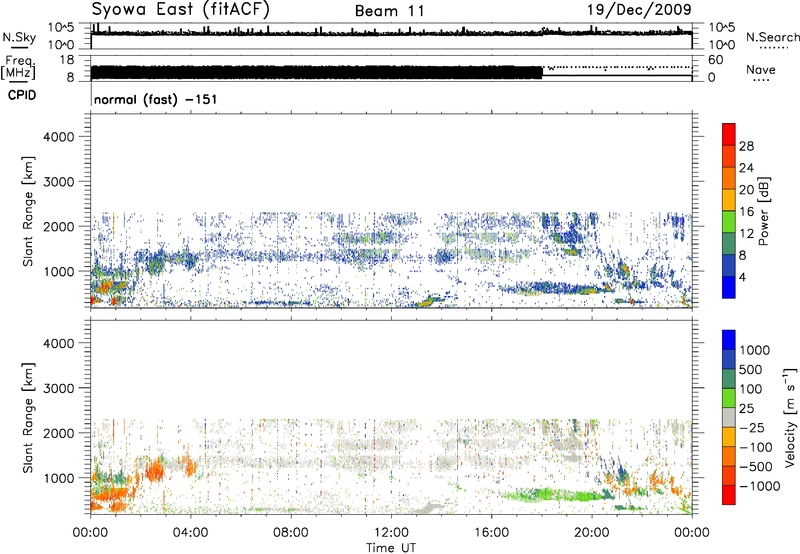The image size is (800, 554).
Task: Click the "-100" velocity colorbar label
Action: coord(755,447)
